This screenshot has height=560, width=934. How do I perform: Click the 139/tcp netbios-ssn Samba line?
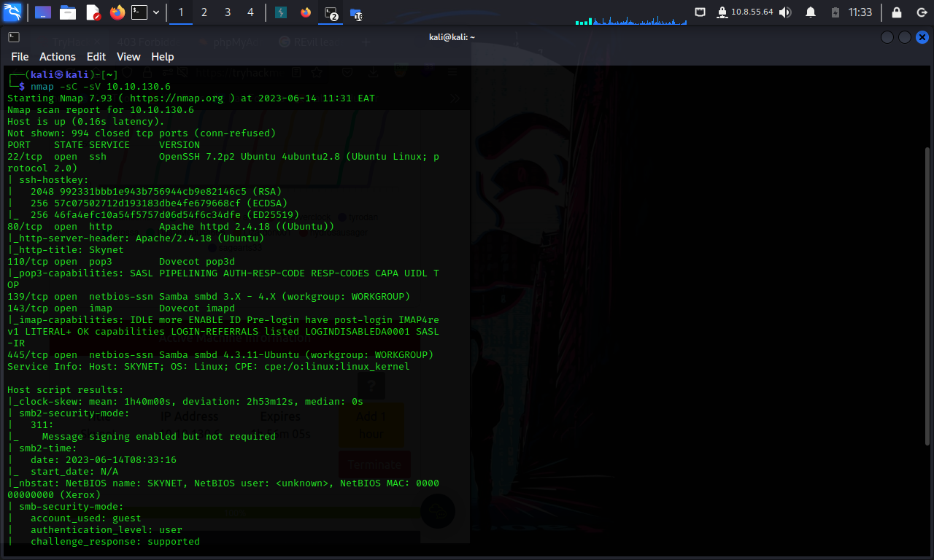point(209,297)
